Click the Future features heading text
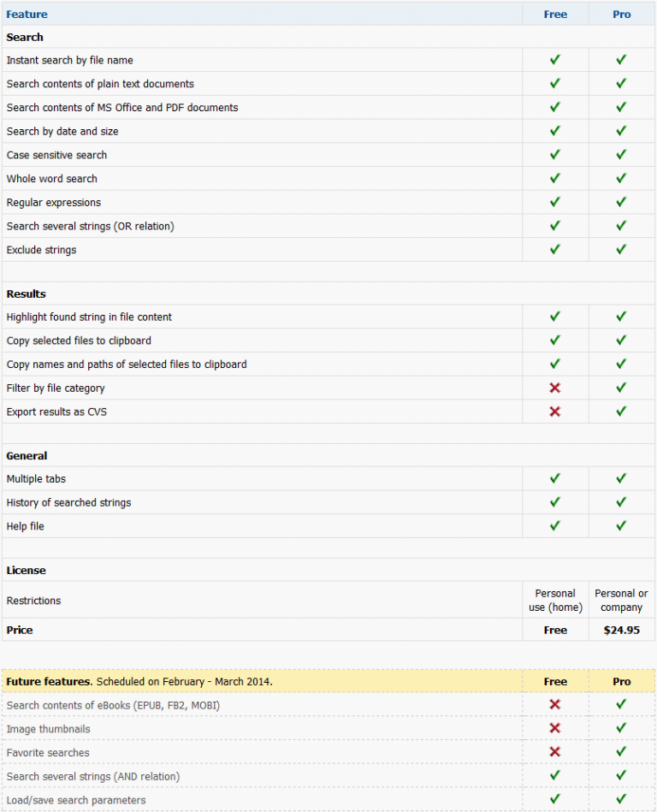This screenshot has width=657, height=812. click(x=50, y=682)
